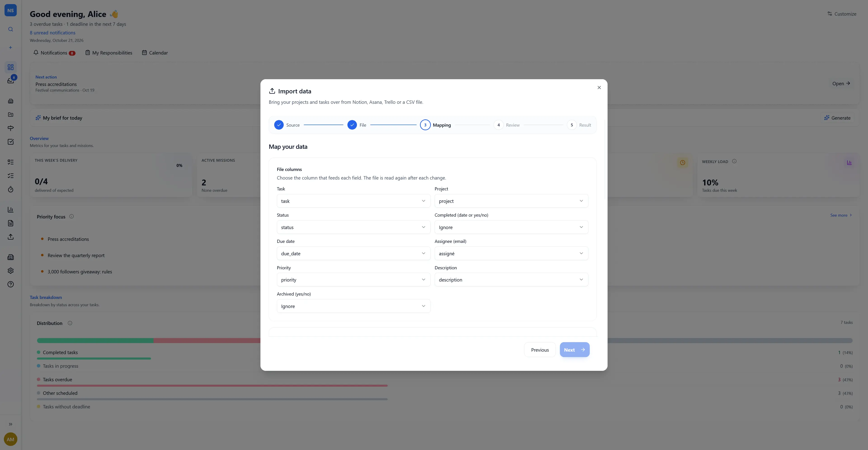This screenshot has width=868, height=450.
Task: Click the 8 unread notifications link
Action: point(53,33)
